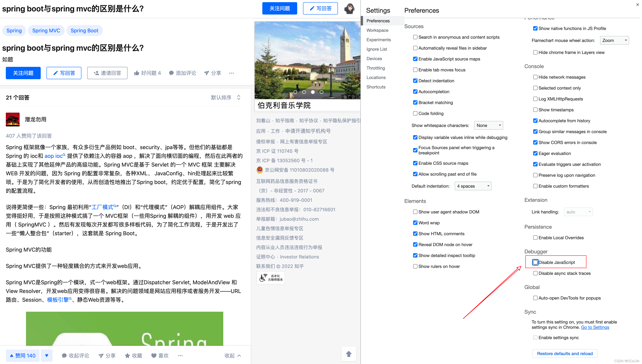This screenshot has width=642, height=364.
Task: Select Preferences in the Settings sidebar
Action: 383,21
